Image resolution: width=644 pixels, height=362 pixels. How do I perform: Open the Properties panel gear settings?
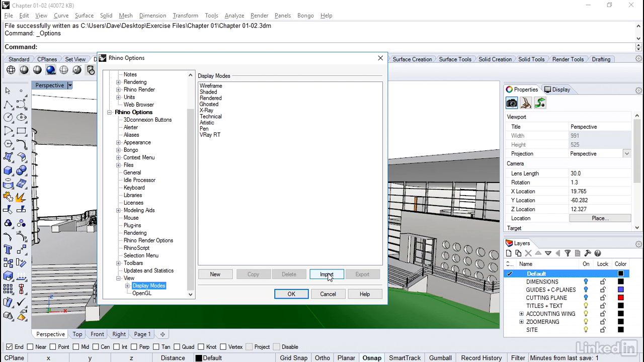click(638, 90)
